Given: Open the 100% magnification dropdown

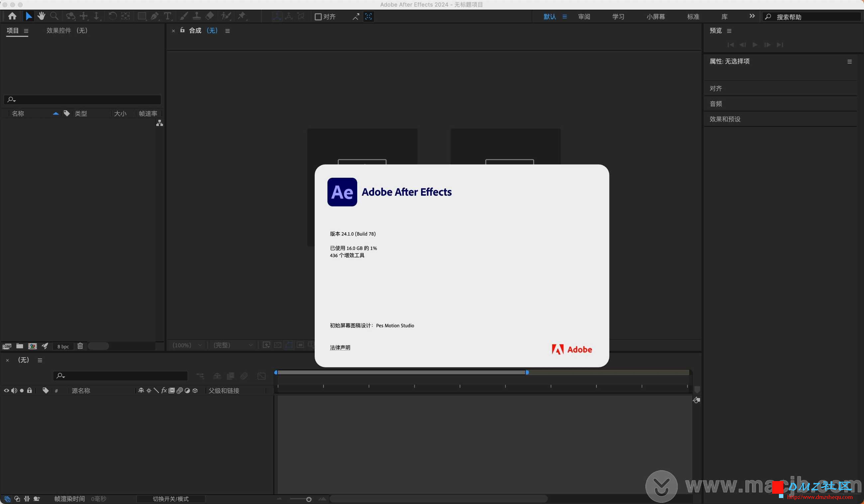Looking at the screenshot, I should (x=187, y=345).
